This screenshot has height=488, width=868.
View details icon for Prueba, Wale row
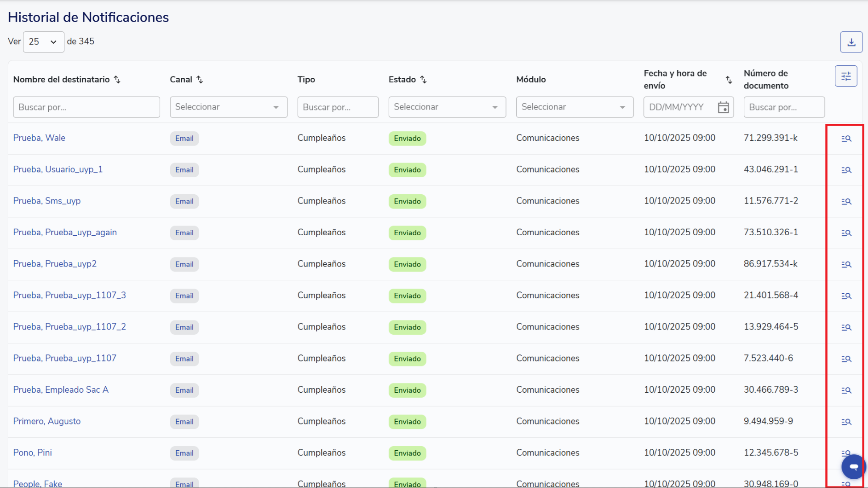click(x=846, y=139)
